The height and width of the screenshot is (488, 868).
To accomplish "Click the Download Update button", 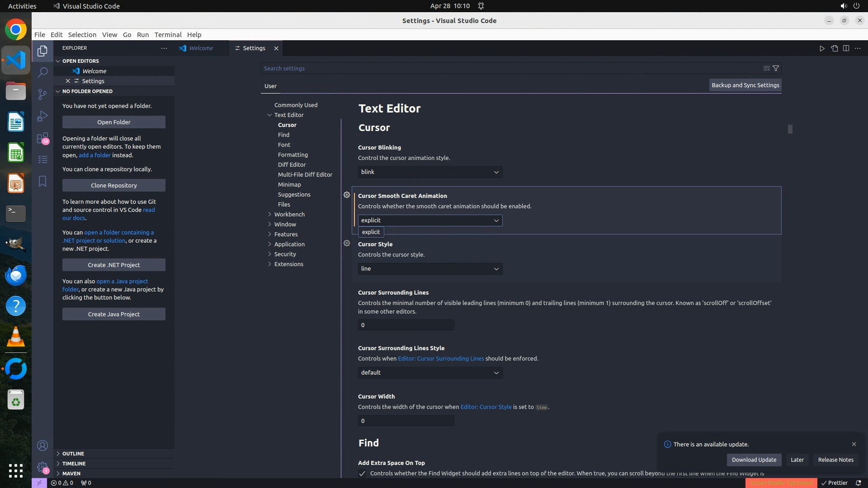I will pos(754,460).
